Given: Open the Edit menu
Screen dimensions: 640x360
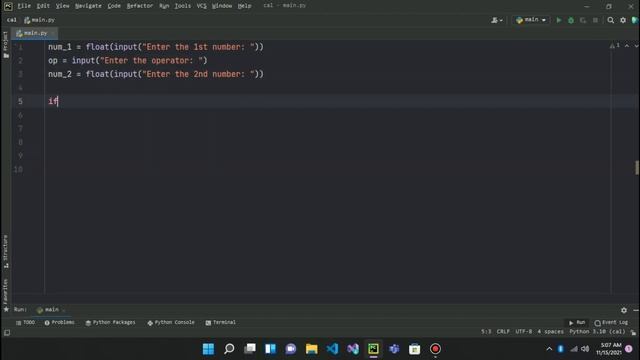Looking at the screenshot, I should [x=43, y=6].
